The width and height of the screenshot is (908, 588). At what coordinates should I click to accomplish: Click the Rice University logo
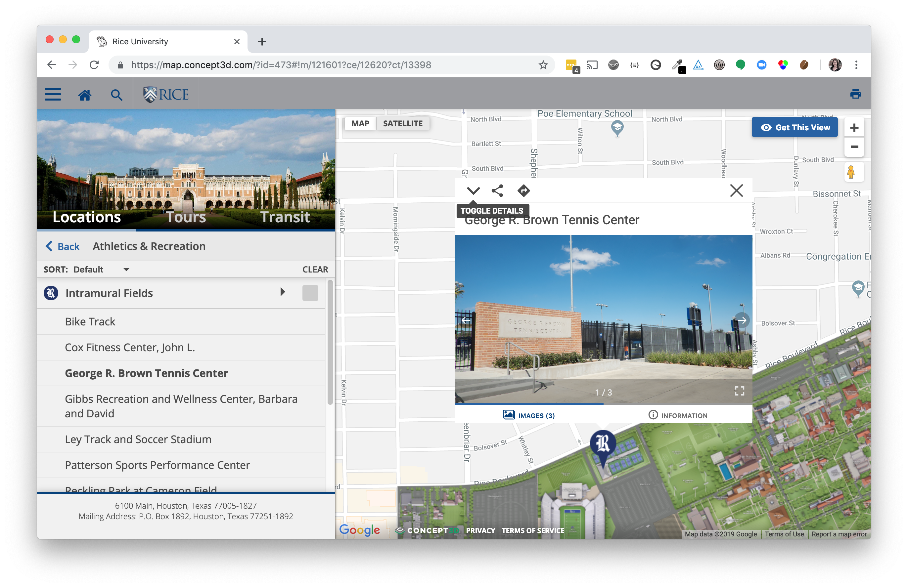click(x=165, y=95)
